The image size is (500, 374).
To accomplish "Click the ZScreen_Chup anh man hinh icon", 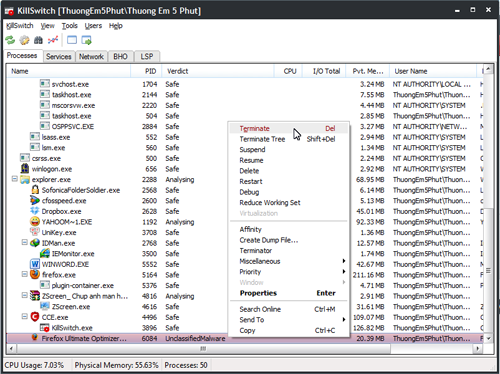I will click(35, 296).
